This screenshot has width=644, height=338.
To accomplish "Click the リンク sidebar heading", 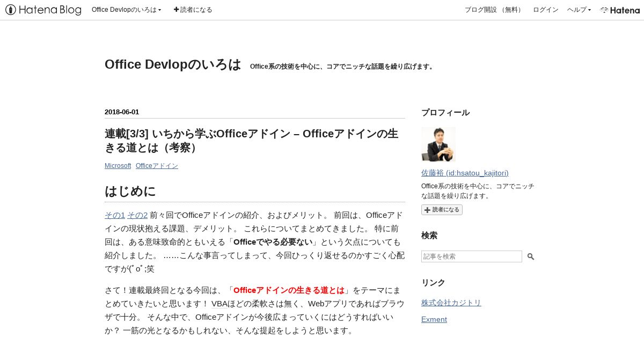I will coord(434,283).
